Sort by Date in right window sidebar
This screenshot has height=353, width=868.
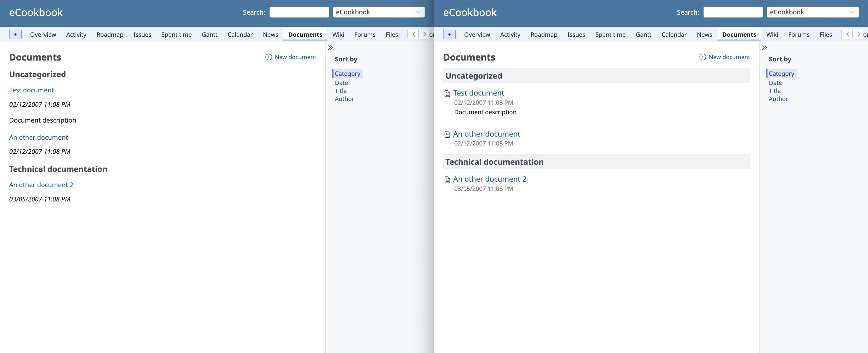pos(775,83)
